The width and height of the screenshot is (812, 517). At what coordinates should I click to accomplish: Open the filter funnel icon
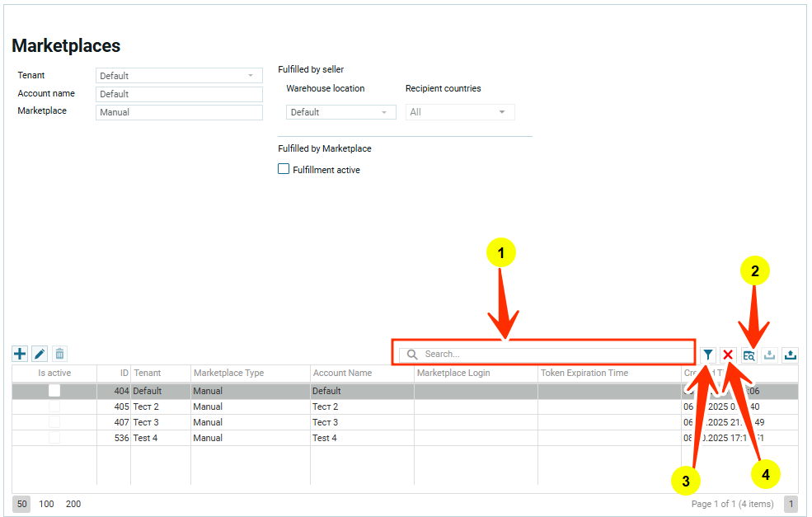[x=708, y=355]
